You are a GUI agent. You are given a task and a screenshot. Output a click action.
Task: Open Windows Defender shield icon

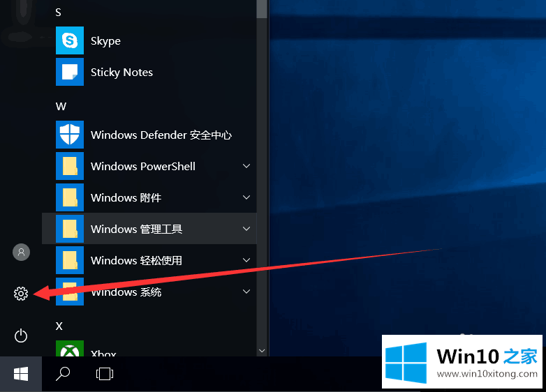[70, 135]
